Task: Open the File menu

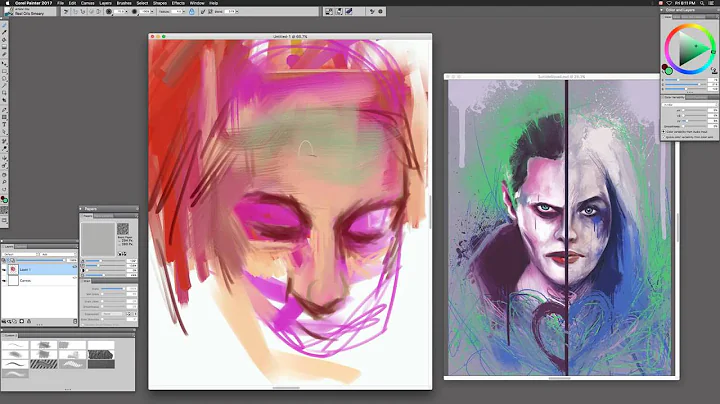Action: click(60, 3)
